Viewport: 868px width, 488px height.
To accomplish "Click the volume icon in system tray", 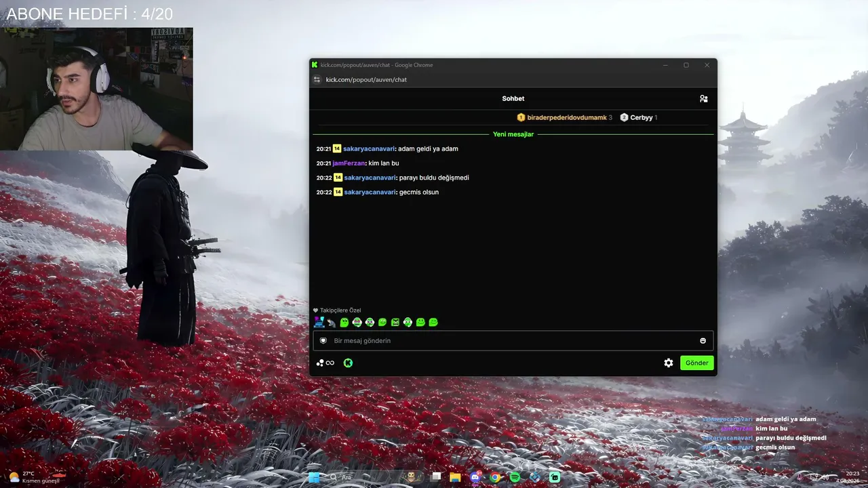I will [x=825, y=477].
